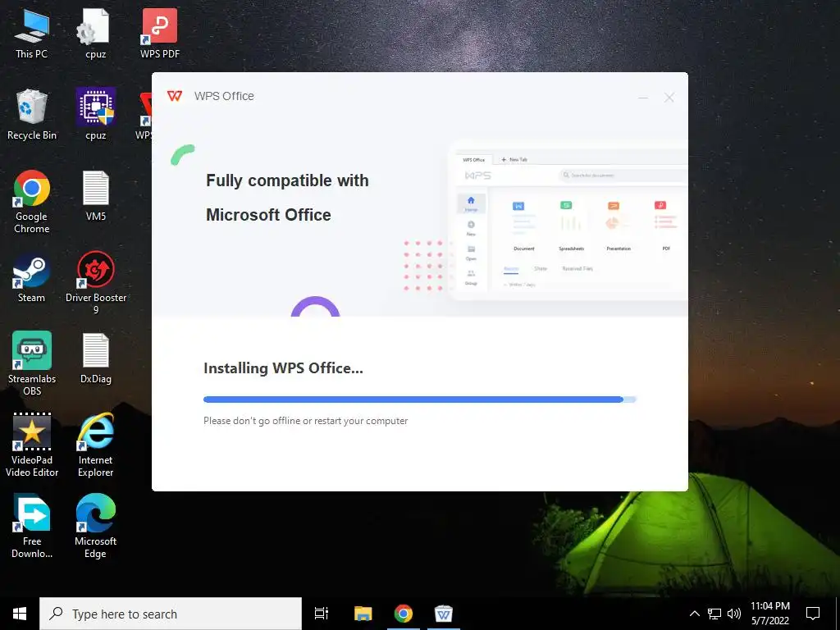Image resolution: width=840 pixels, height=630 pixels.
Task: Click the WPS Office preview illustration
Action: (568, 221)
